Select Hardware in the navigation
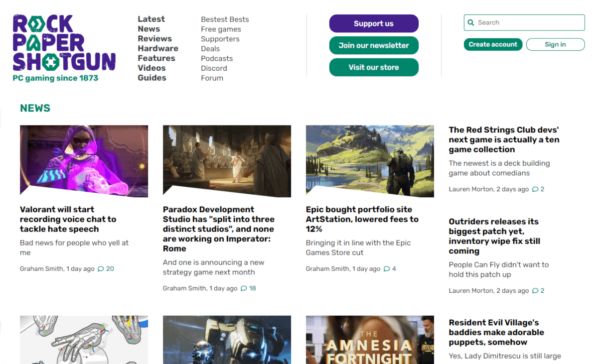Image resolution: width=598 pixels, height=364 pixels. [158, 48]
